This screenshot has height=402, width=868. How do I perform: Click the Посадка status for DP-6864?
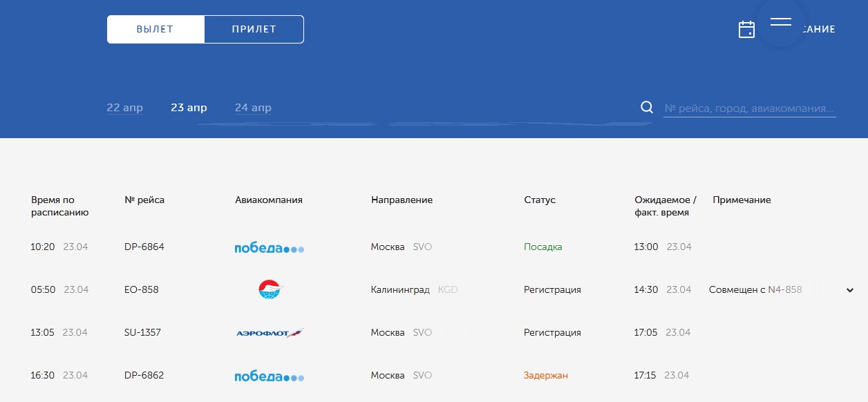pos(542,247)
